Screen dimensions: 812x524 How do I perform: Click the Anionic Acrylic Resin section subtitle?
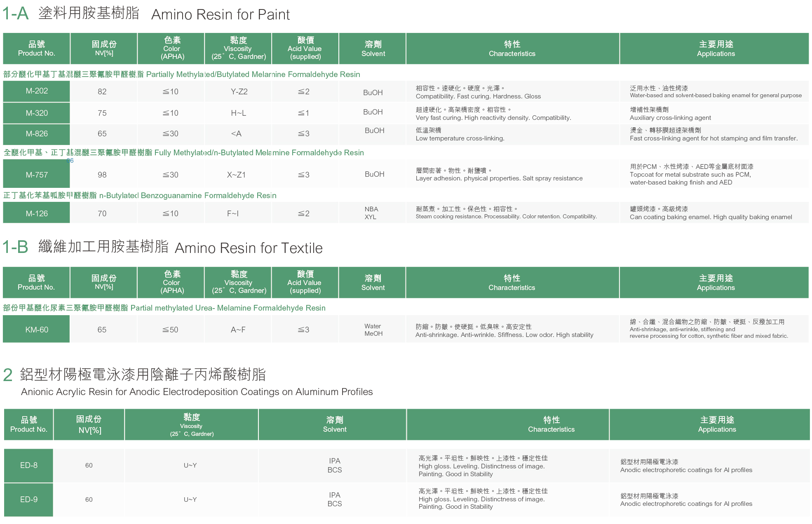pos(197,392)
